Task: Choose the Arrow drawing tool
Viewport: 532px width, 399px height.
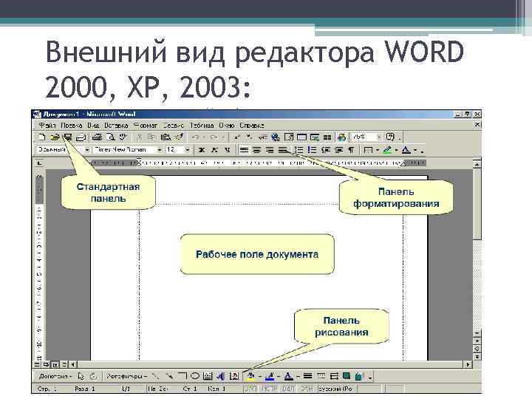Action: click(169, 376)
